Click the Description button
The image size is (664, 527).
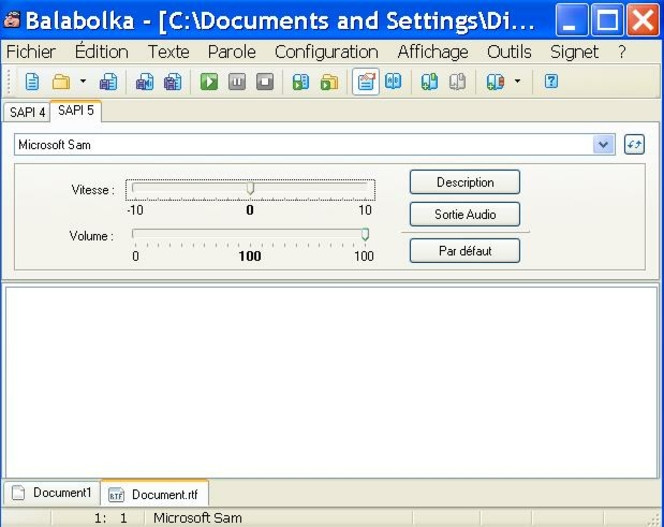[465, 182]
